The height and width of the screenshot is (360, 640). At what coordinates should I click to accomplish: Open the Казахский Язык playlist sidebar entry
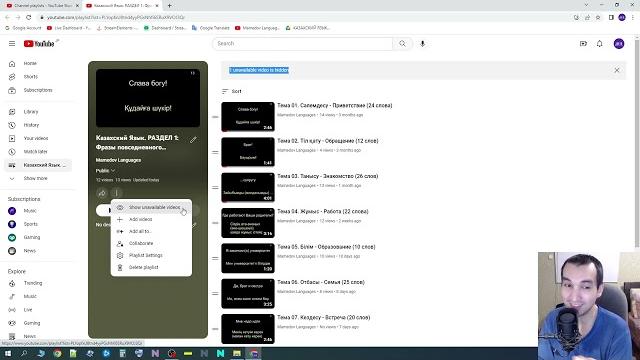[39, 165]
